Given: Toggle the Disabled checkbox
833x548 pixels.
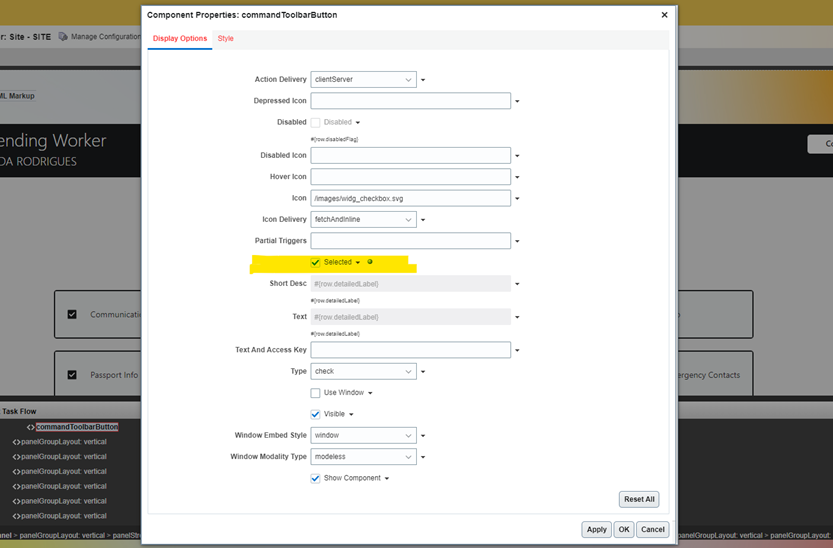Looking at the screenshot, I should click(316, 123).
